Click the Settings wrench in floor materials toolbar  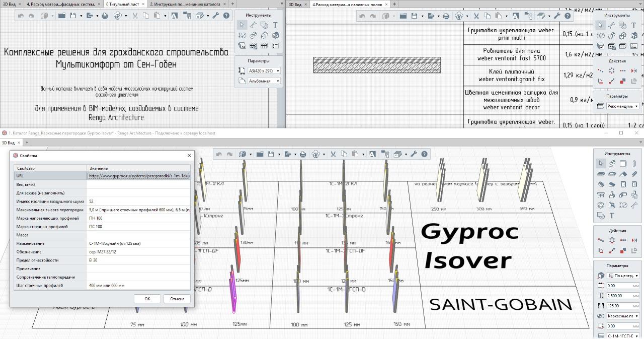[556, 16]
